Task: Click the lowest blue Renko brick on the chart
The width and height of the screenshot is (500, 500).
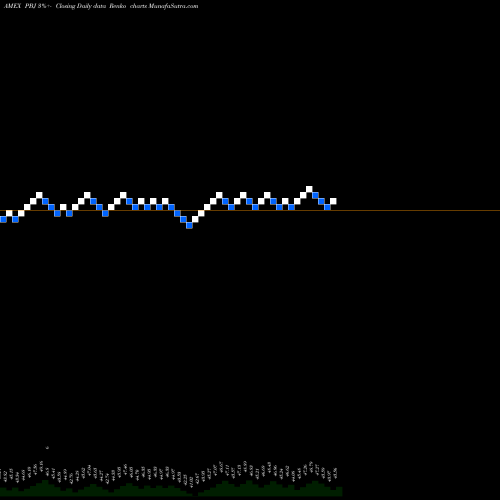Action: [189, 225]
